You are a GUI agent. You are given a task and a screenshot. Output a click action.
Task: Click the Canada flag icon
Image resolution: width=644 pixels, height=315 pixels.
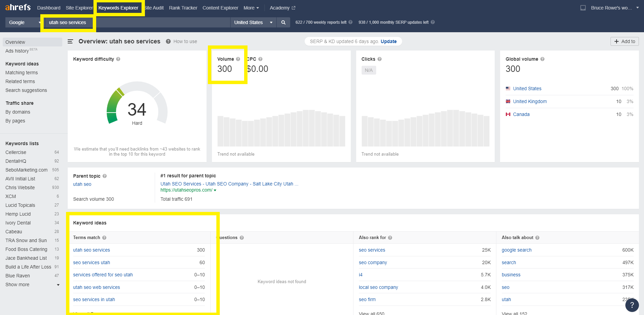tap(508, 114)
